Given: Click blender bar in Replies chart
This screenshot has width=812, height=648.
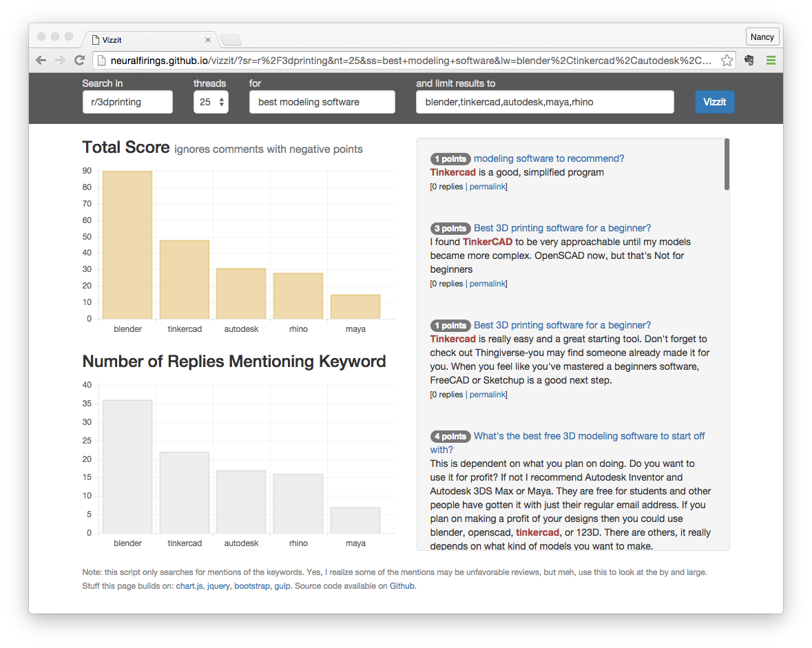Looking at the screenshot, I should coord(127,467).
